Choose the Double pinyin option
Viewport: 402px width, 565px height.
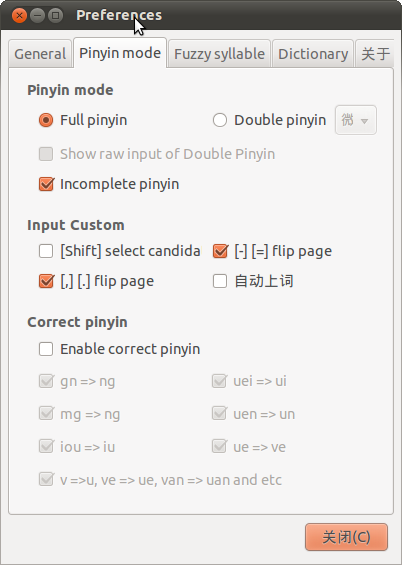pos(269,120)
